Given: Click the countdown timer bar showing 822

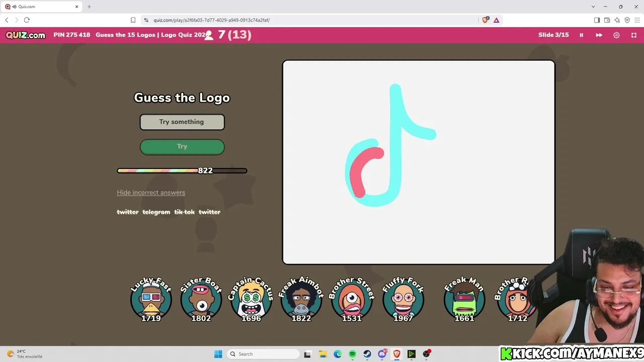Looking at the screenshot, I should click(182, 171).
